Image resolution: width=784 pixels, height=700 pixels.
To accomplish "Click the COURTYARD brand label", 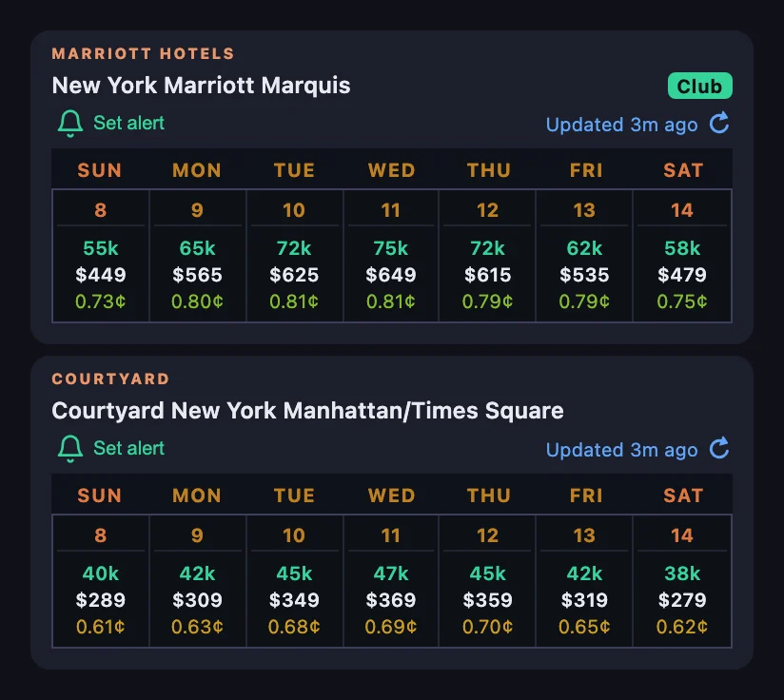I will [x=110, y=379].
